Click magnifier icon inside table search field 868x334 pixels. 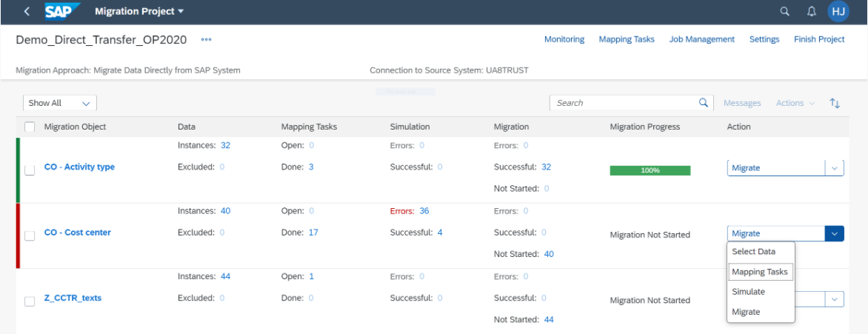[x=704, y=103]
